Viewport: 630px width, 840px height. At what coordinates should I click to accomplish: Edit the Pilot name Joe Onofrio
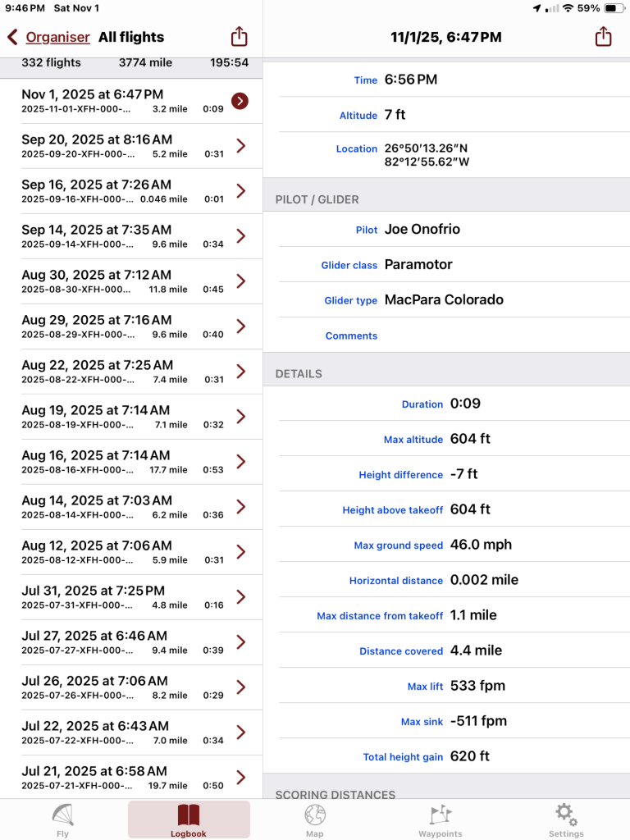[422, 230]
